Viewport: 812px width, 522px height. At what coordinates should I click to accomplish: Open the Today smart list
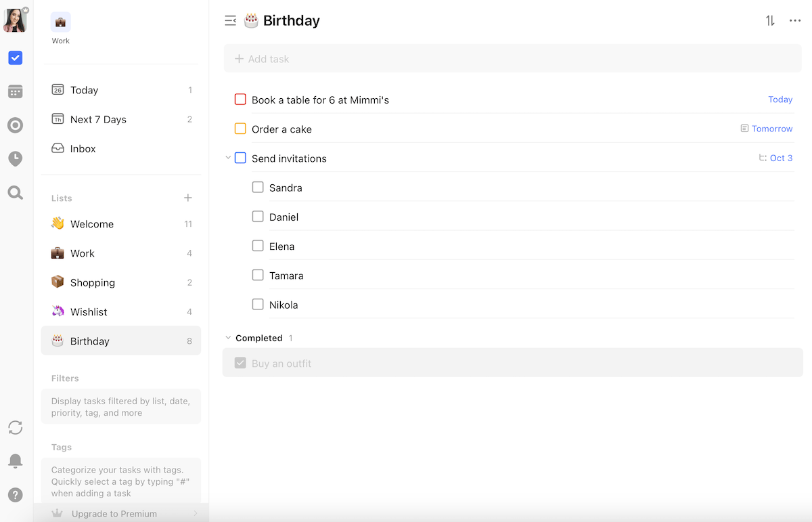tap(84, 90)
